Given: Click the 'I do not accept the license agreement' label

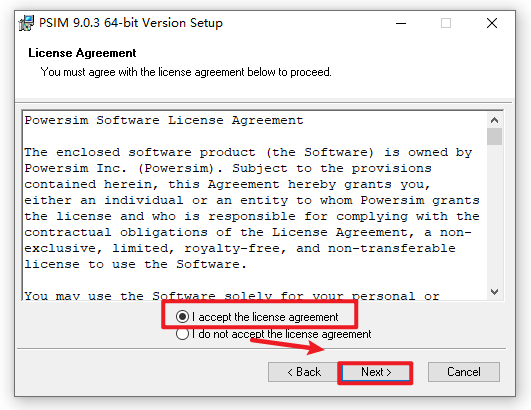Looking at the screenshot, I should 281,334.
